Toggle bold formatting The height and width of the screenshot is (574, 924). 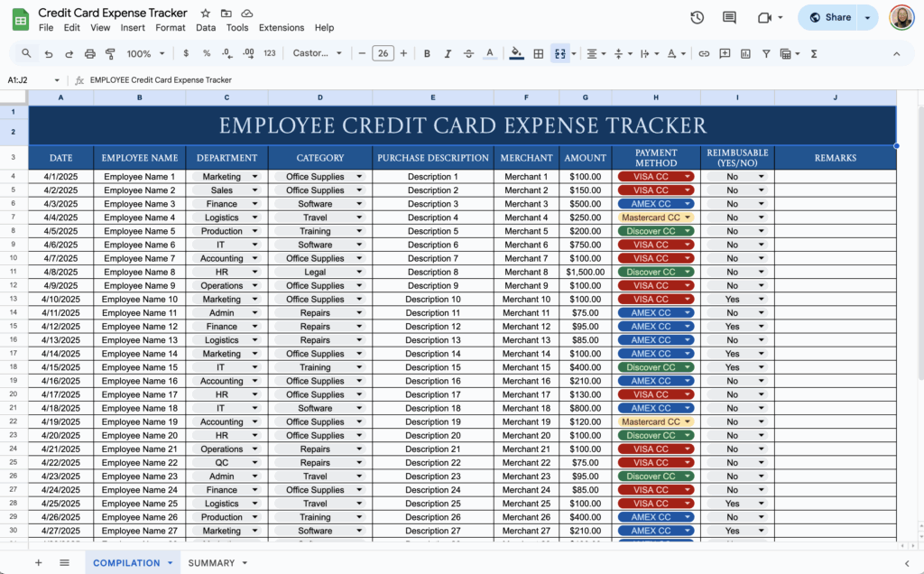tap(427, 53)
